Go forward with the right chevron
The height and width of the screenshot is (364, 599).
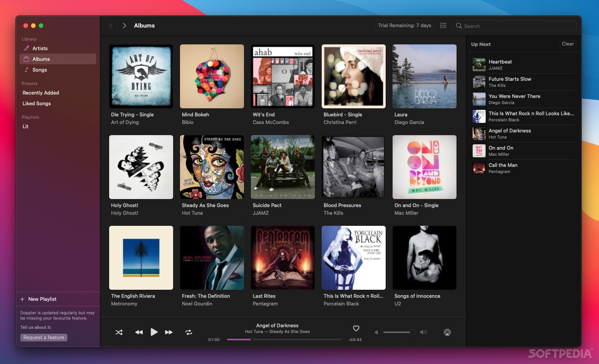point(124,26)
